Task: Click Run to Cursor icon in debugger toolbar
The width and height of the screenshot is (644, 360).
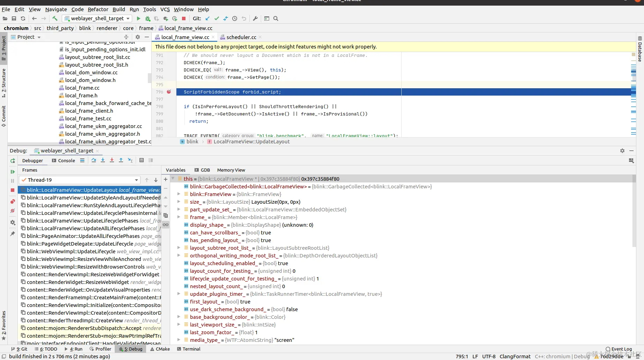Action: pyautogui.click(x=130, y=160)
